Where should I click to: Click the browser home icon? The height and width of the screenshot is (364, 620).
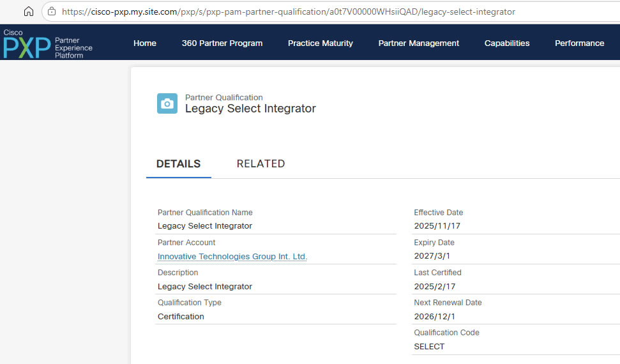tap(28, 11)
